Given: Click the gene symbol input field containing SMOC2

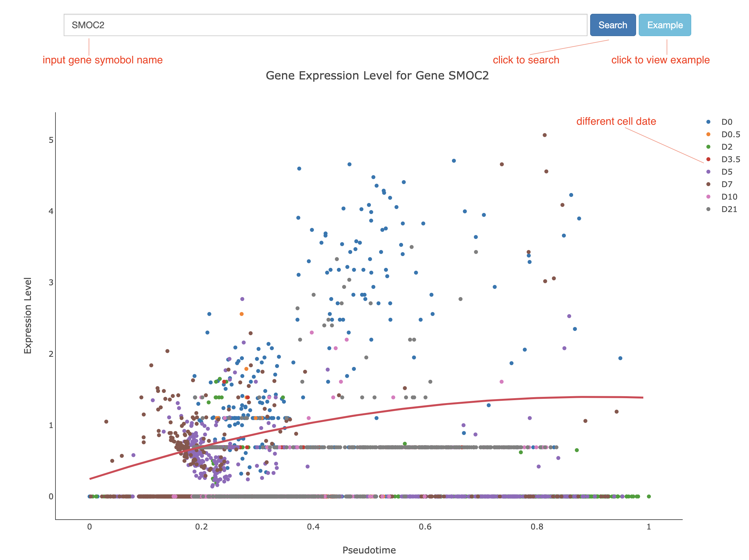Looking at the screenshot, I should [325, 25].
